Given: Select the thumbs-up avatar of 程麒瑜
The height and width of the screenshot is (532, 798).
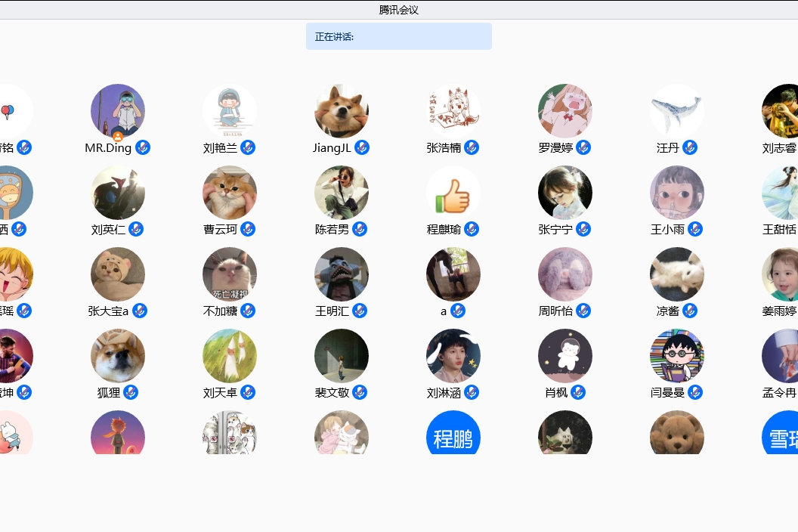Looking at the screenshot, I should 453,193.
